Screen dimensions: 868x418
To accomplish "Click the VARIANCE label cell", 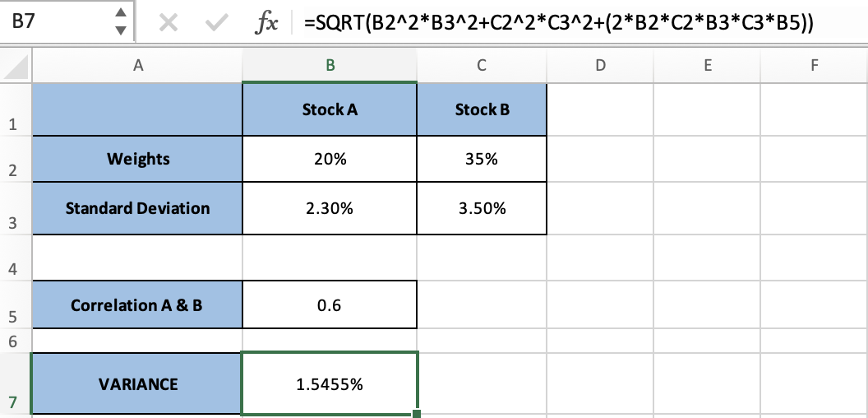I will pos(137,383).
